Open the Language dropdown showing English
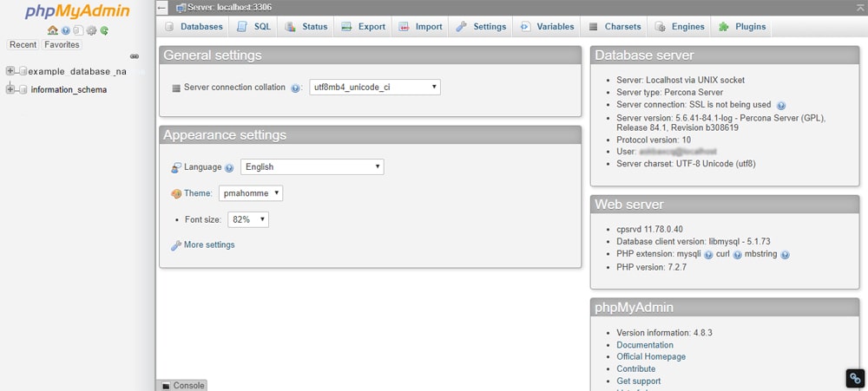Screen dimensions: 868x391 pyautogui.click(x=312, y=166)
